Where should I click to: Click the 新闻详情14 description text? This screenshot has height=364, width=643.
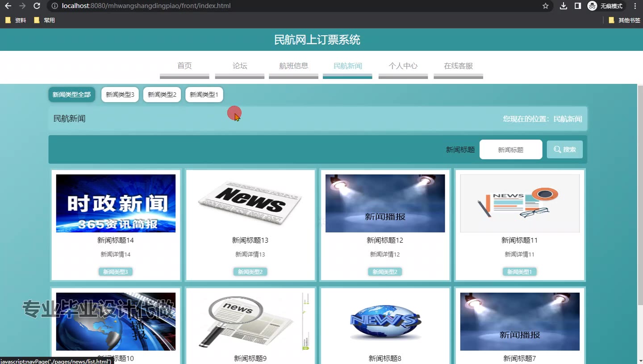[x=116, y=255]
